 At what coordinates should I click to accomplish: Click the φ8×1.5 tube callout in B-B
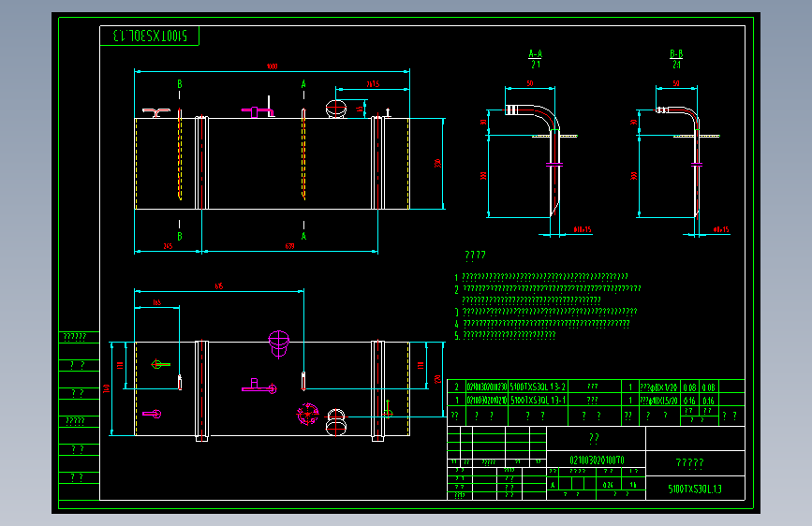click(x=721, y=229)
